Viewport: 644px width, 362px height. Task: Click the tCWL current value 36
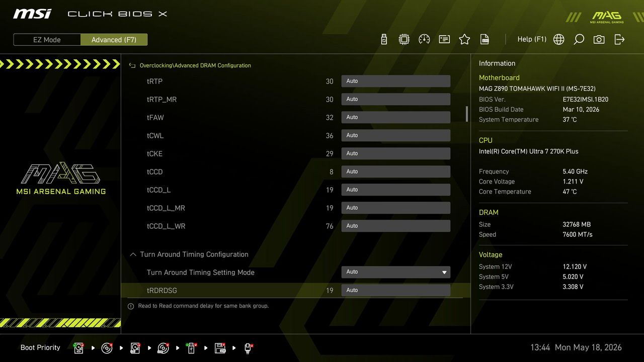click(330, 136)
